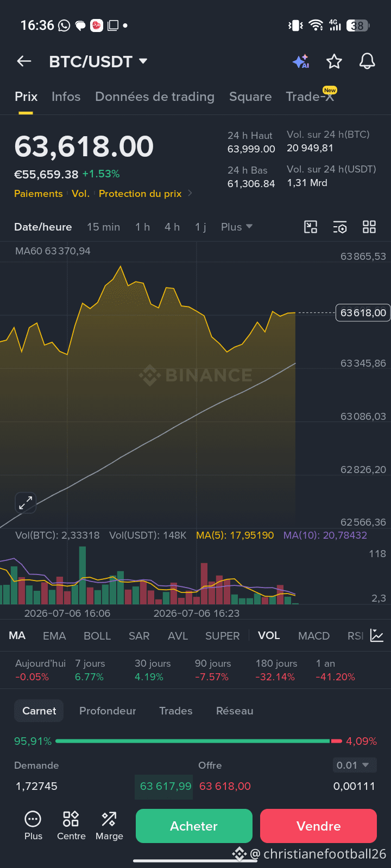Open Protection du prix link
The height and width of the screenshot is (868, 391).
click(140, 194)
